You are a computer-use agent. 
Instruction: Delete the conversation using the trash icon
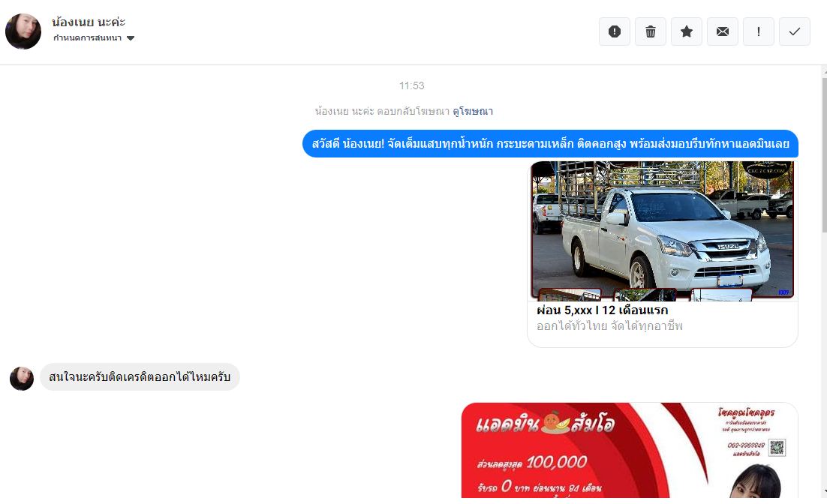(x=650, y=31)
